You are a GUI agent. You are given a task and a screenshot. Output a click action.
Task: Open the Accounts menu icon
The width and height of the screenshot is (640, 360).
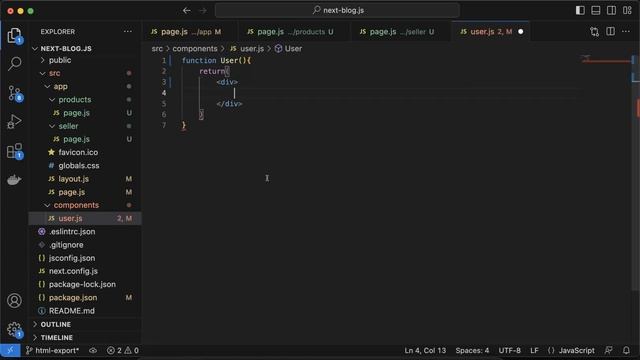(14, 301)
